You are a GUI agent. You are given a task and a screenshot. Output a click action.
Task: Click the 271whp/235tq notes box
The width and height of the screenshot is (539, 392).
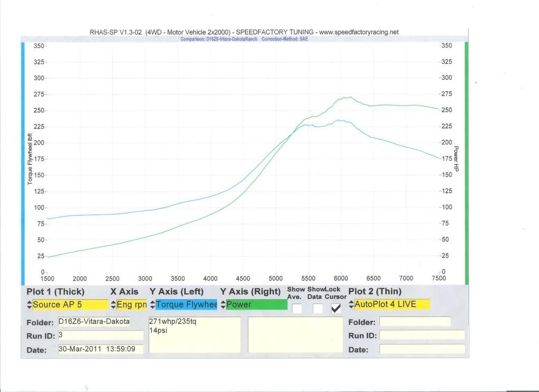pyautogui.click(x=194, y=334)
